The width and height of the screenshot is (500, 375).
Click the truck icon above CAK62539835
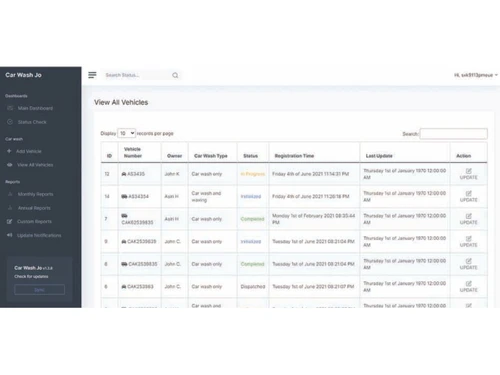point(124,216)
